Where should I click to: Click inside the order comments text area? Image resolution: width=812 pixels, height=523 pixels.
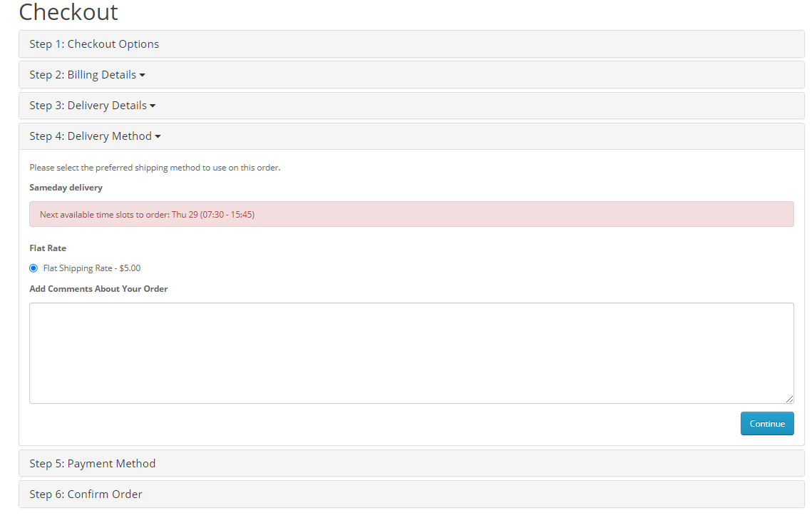tap(411, 352)
